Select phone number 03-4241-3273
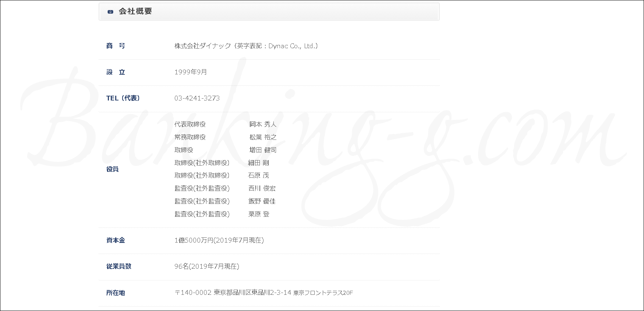644x311 pixels. tap(197, 98)
